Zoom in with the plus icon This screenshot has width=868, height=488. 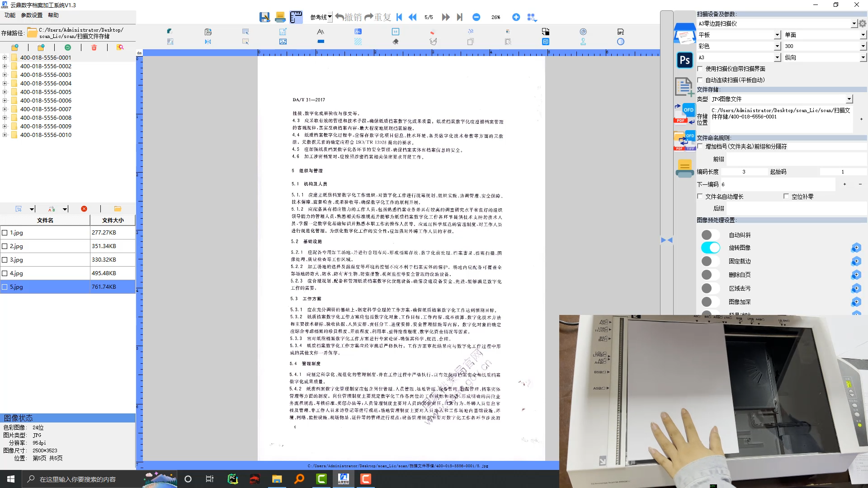(x=516, y=17)
